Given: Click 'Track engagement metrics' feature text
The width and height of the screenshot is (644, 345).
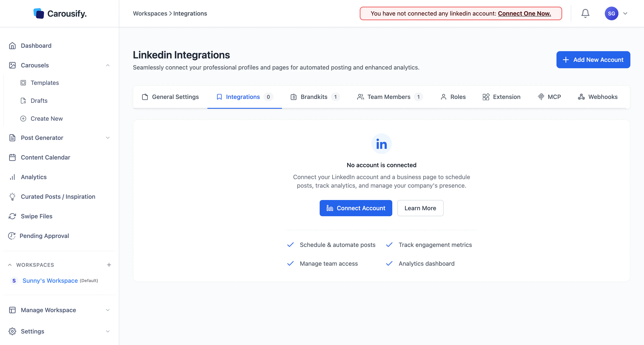Looking at the screenshot, I should click(435, 245).
